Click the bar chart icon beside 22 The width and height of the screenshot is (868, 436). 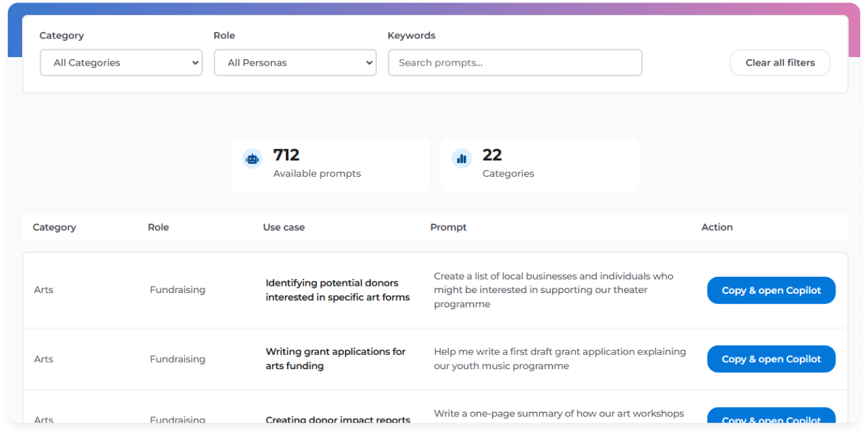(462, 159)
